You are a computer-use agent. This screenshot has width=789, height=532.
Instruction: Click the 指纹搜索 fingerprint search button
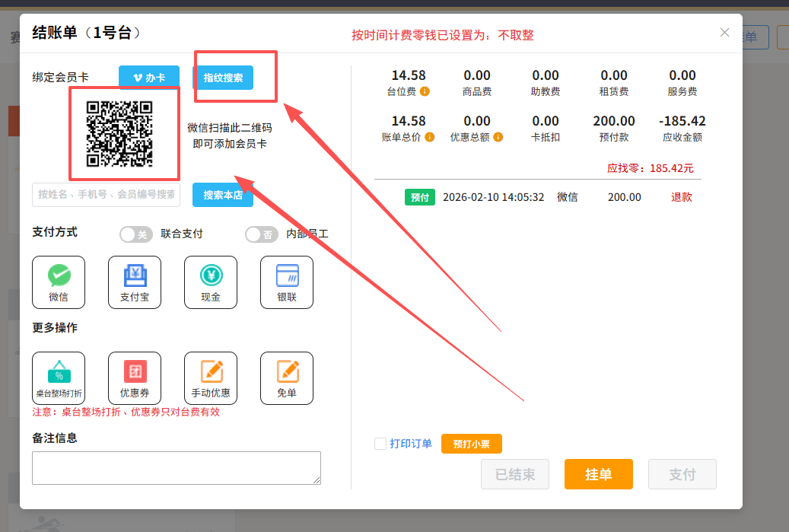tap(223, 78)
